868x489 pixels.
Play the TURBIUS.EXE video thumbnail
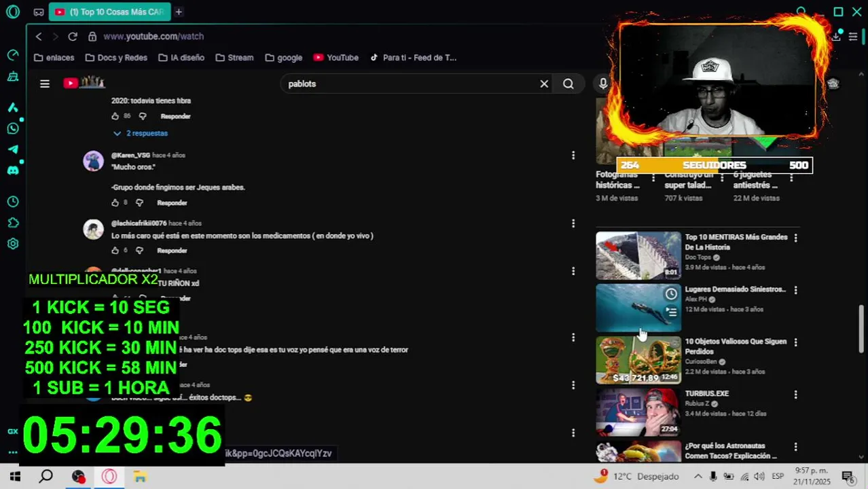[x=638, y=412]
